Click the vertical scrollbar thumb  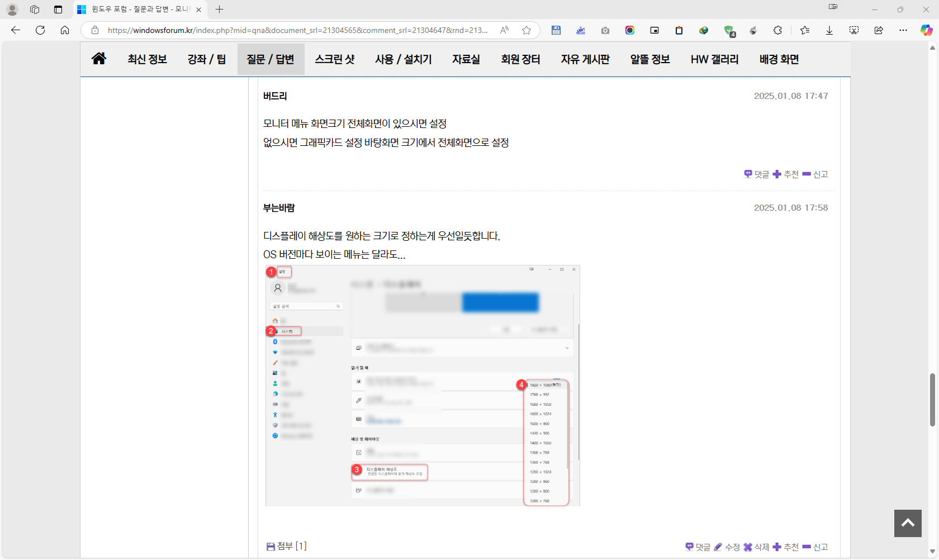click(x=932, y=400)
